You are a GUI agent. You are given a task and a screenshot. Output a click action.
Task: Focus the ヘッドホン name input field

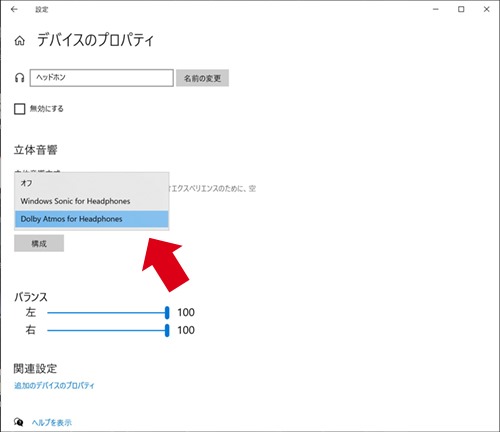click(x=102, y=78)
